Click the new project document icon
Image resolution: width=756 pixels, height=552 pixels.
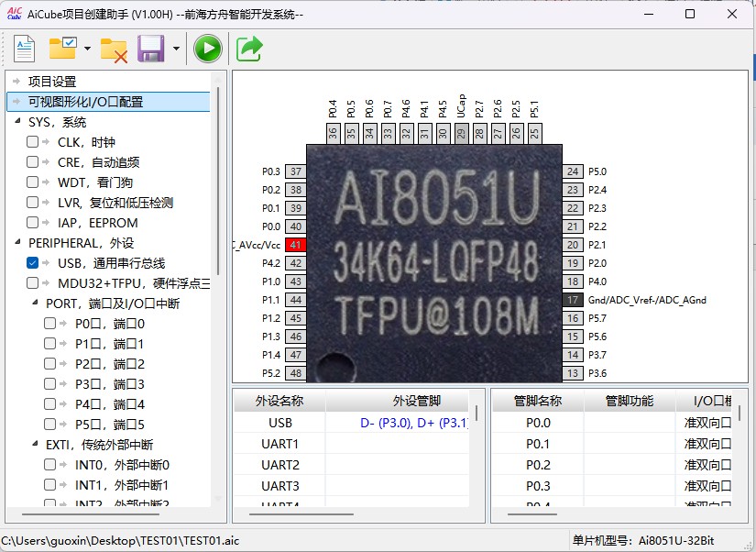(x=24, y=49)
